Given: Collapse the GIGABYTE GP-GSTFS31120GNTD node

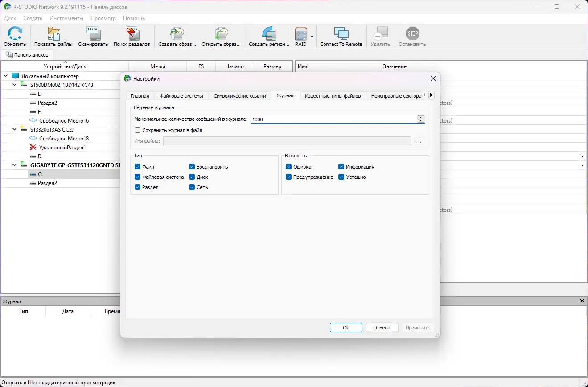Looking at the screenshot, I should [15, 165].
